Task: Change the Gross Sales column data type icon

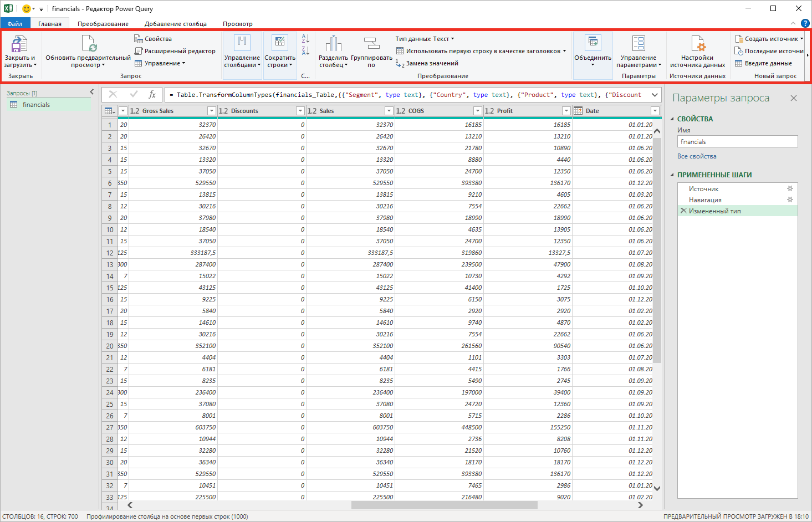Action: (135, 111)
